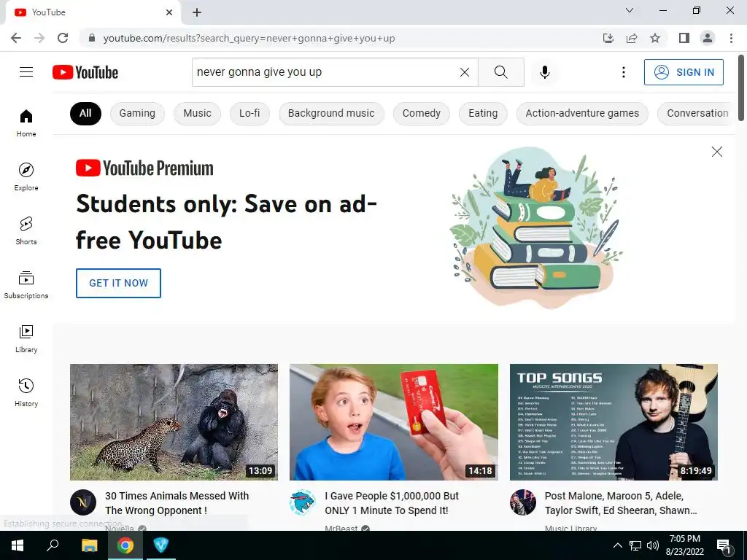The image size is (747, 560).
Task: Select the Eating filter chip
Action: click(x=483, y=113)
